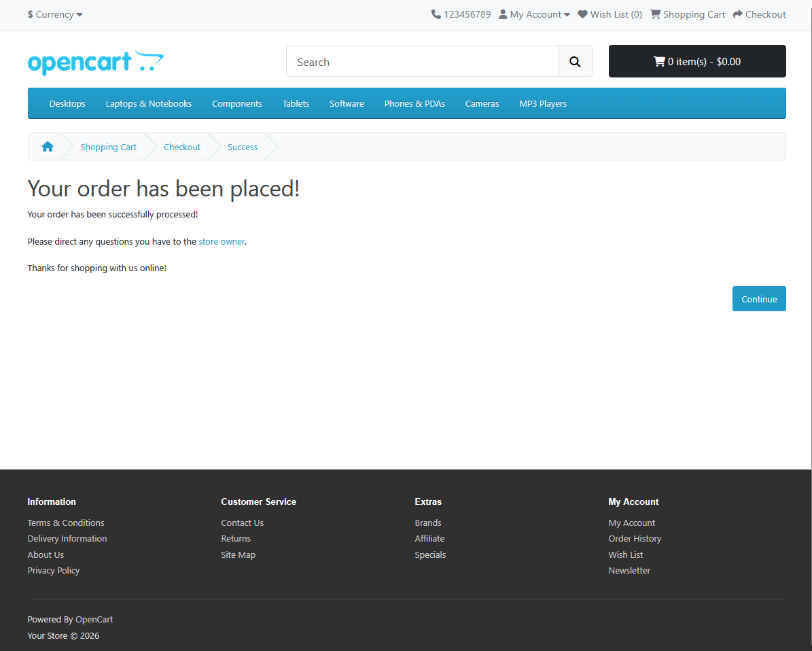Click the 'Your Store © 2026' footer text

pos(63,635)
